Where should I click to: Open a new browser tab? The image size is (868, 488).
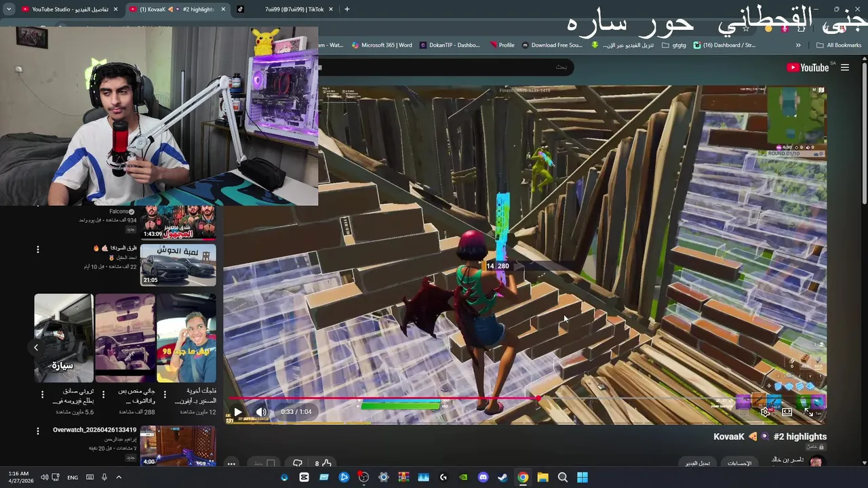pos(347,9)
